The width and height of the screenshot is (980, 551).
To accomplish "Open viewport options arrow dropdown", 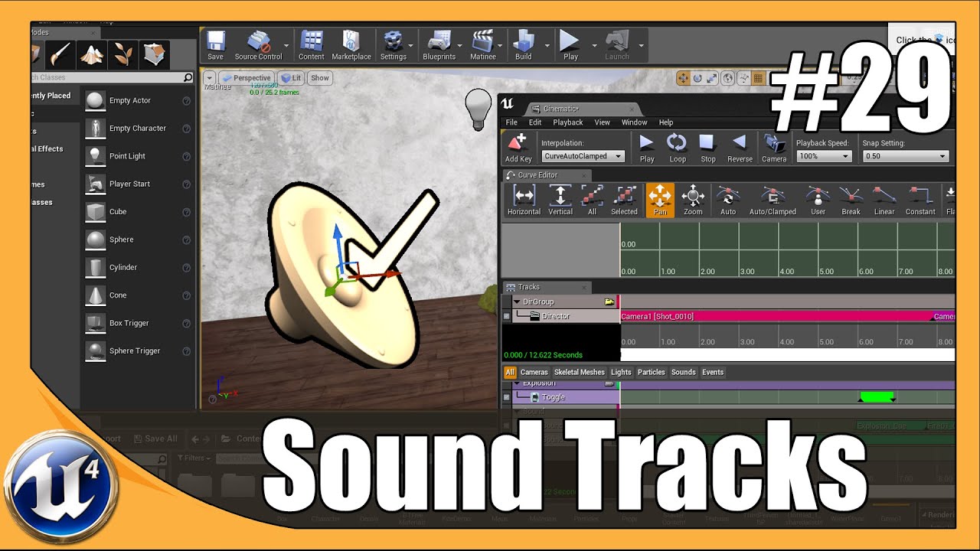I will click(x=209, y=78).
